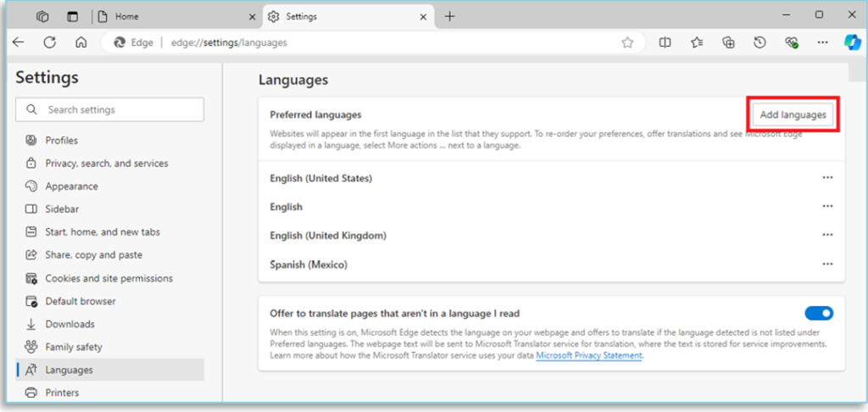Screen dimensions: 868x412
Task: Select Privacy, search, and services
Action: click(107, 163)
